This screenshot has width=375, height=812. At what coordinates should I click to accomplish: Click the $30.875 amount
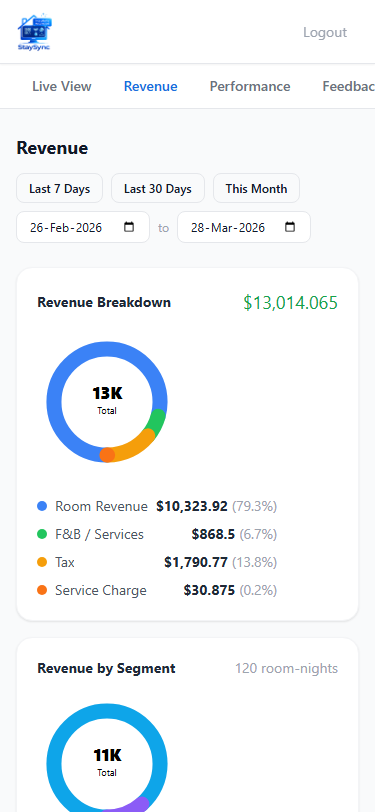(x=209, y=590)
